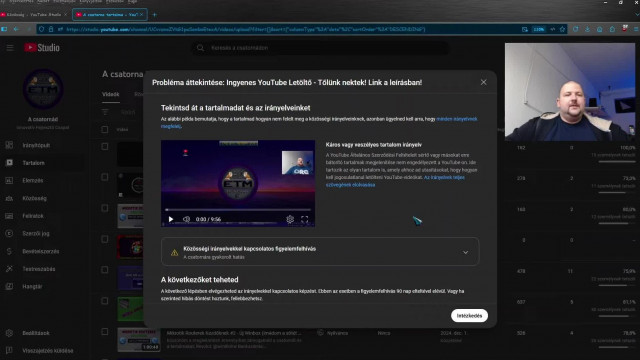The width and height of the screenshot is (640, 360).
Task: Open the browser downloads icon
Action: coord(587,29)
